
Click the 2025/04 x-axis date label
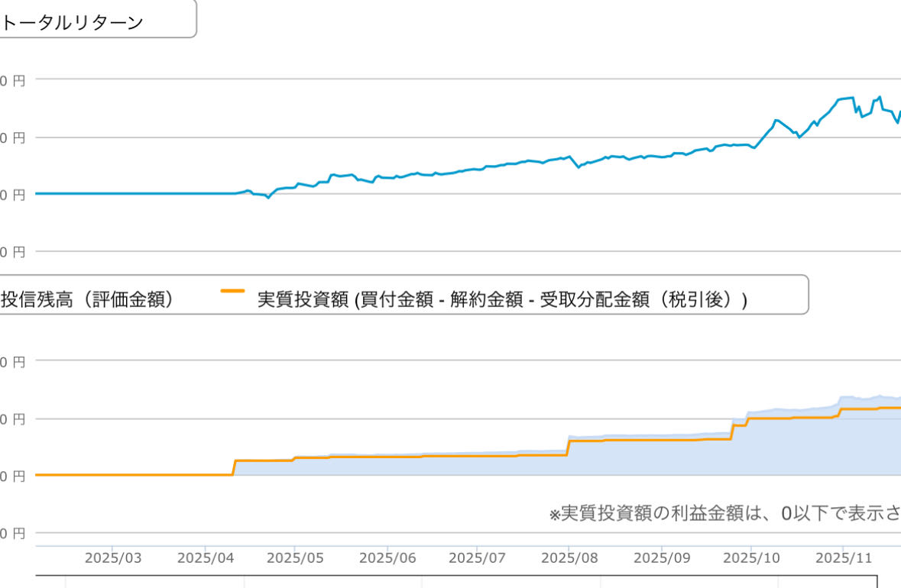205,557
